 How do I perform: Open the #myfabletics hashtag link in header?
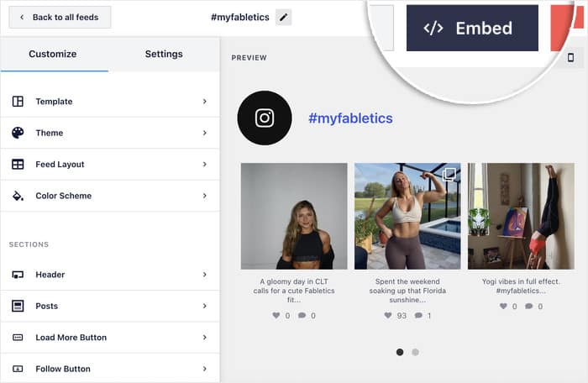tap(350, 118)
